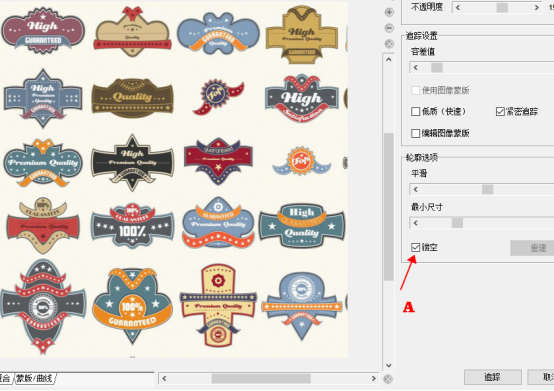Click the 容差值 slider thumb
The image size is (554, 391).
pyautogui.click(x=437, y=67)
